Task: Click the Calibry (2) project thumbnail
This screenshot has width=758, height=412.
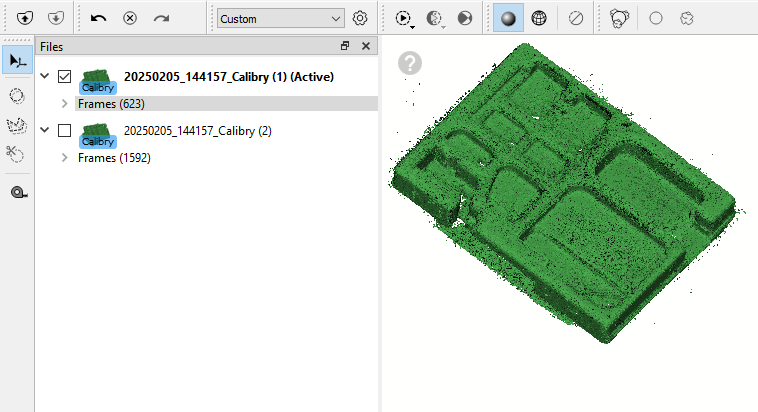Action: click(98, 136)
